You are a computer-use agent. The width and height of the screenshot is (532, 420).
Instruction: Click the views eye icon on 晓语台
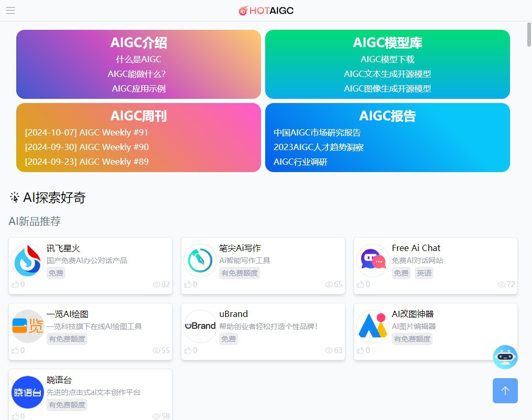coord(156,416)
